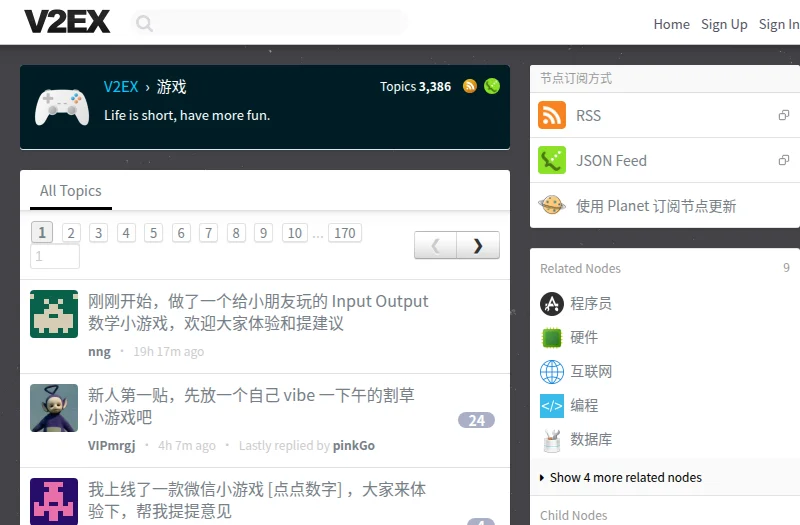Click the V2EX logo
800x525 pixels.
[x=67, y=22]
